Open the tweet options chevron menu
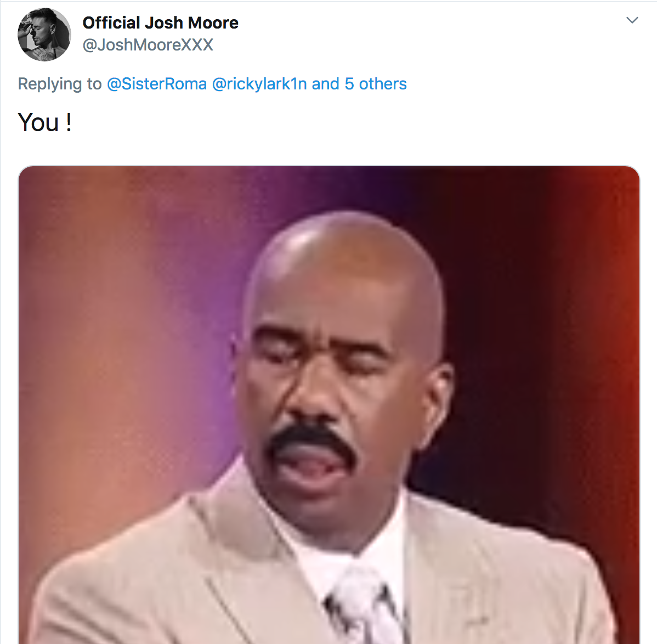The image size is (657, 644). point(632,20)
